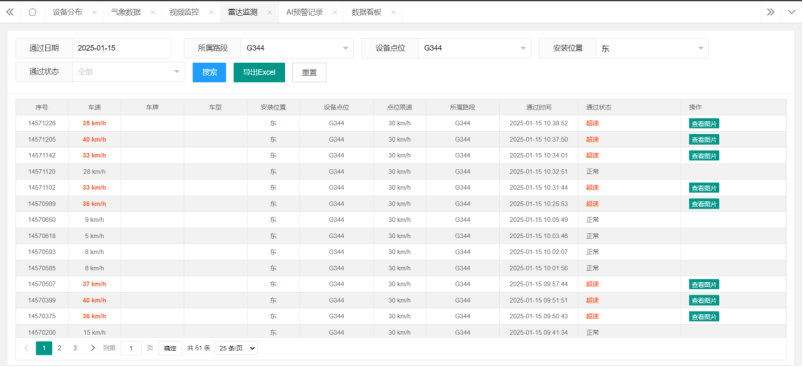This screenshot has width=803, height=367.
Task: Go to previous page arrow in pagination
Action: (26, 348)
